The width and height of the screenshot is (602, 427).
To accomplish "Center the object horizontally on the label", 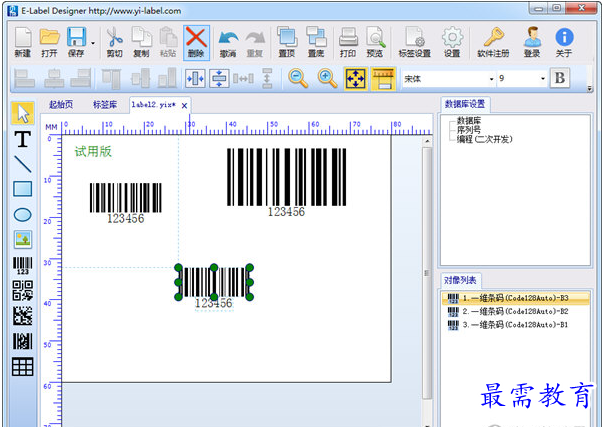I will pyautogui.click(x=195, y=78).
